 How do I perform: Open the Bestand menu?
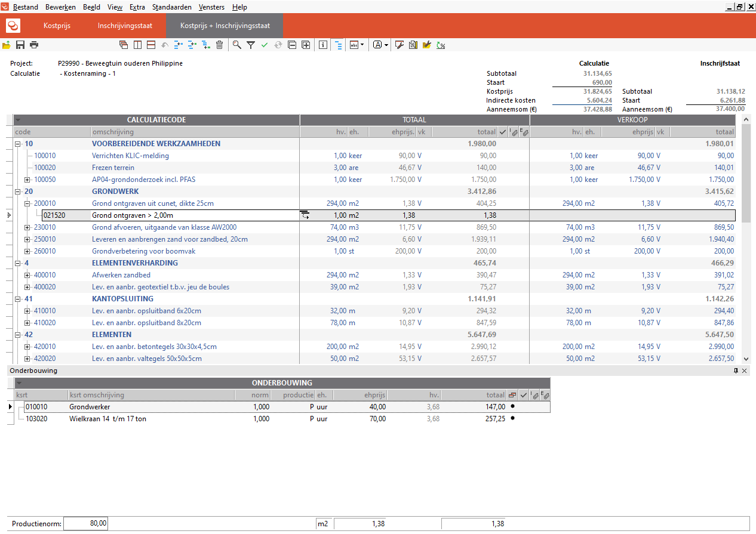pyautogui.click(x=26, y=7)
